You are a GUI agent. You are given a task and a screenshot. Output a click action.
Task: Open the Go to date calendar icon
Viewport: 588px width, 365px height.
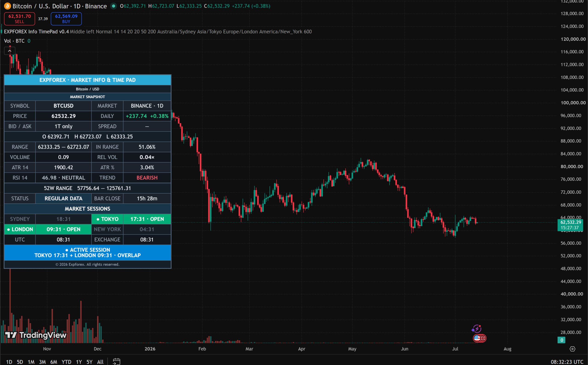tap(116, 361)
